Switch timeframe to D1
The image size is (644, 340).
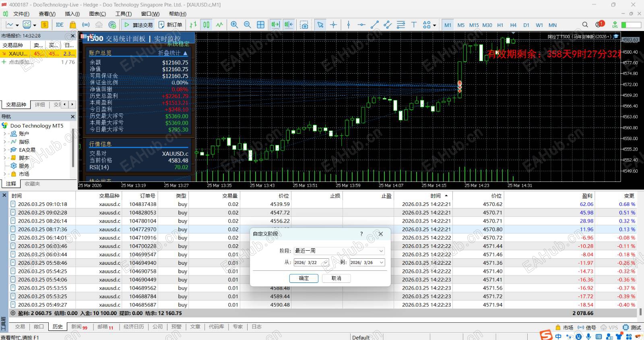click(526, 25)
